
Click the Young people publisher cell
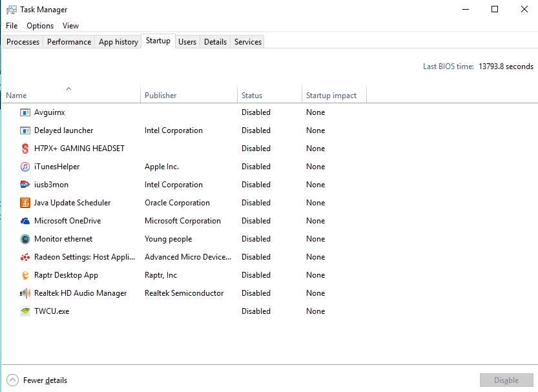pyautogui.click(x=168, y=239)
